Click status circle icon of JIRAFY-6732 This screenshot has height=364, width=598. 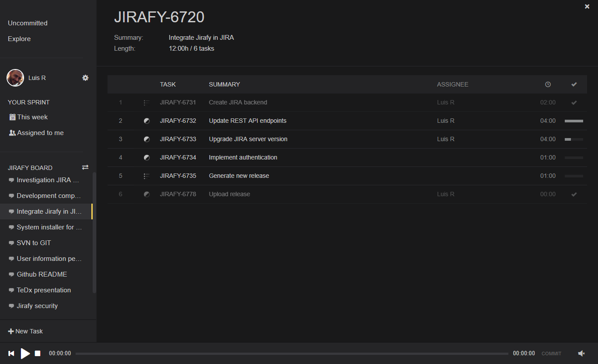146,121
